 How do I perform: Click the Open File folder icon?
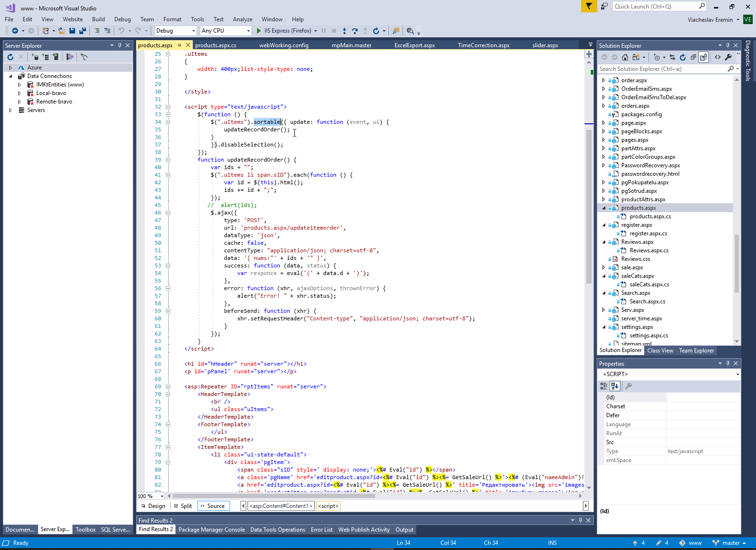[61, 31]
